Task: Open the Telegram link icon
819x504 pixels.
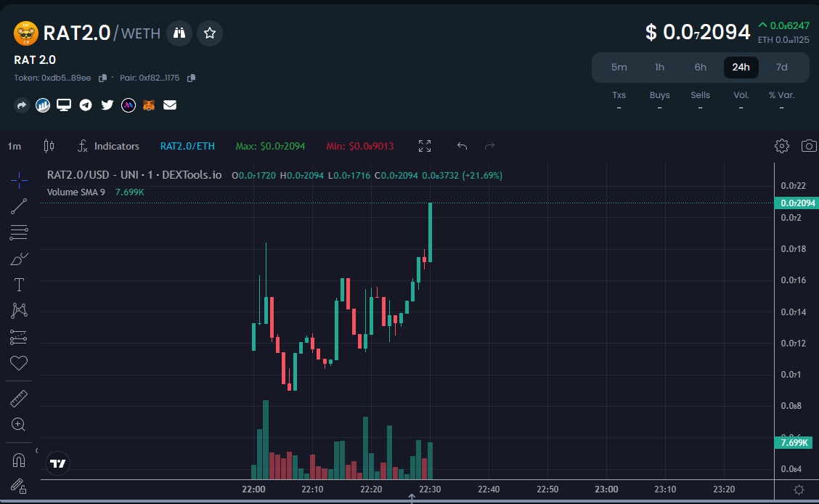Action: (x=86, y=105)
